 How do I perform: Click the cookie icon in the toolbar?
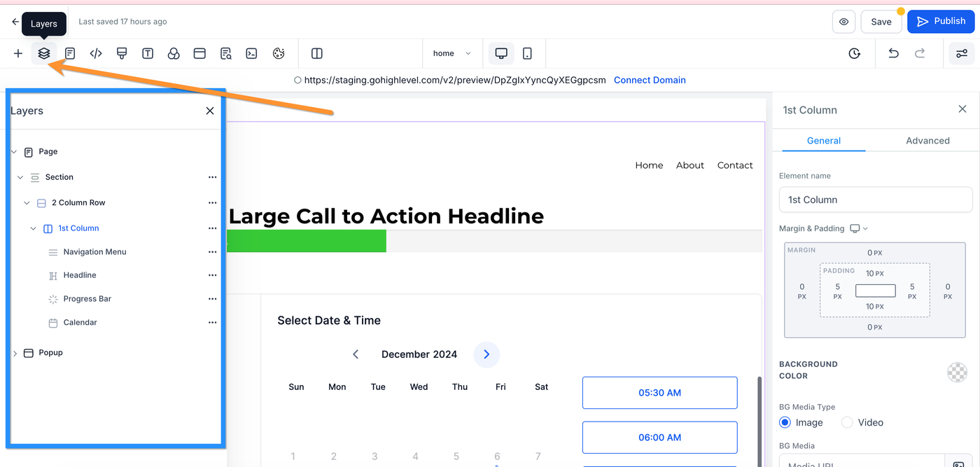pos(278,53)
